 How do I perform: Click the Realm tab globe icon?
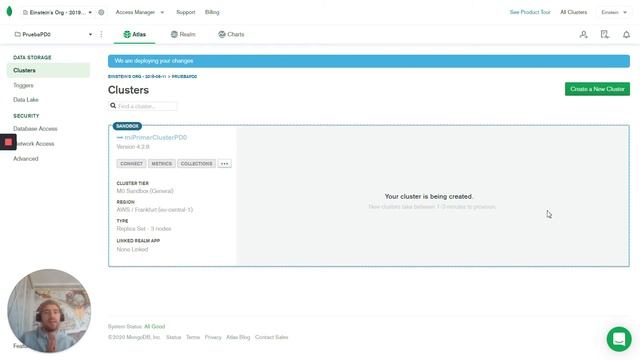tap(174, 34)
